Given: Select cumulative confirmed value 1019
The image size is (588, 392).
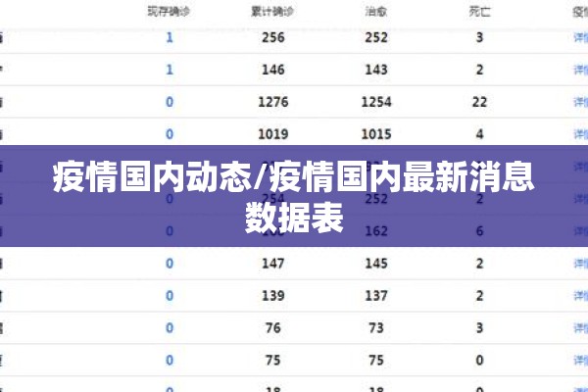Looking at the screenshot, I should click(273, 134).
